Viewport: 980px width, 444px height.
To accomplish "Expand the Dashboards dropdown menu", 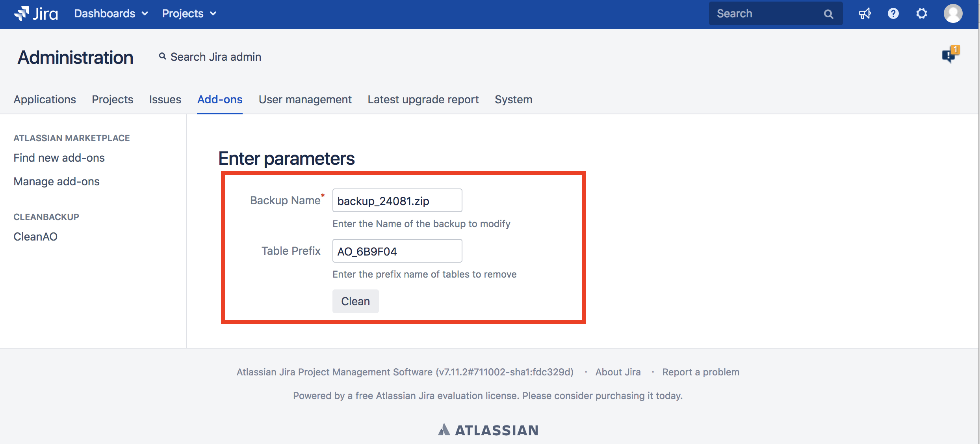I will 111,14.
